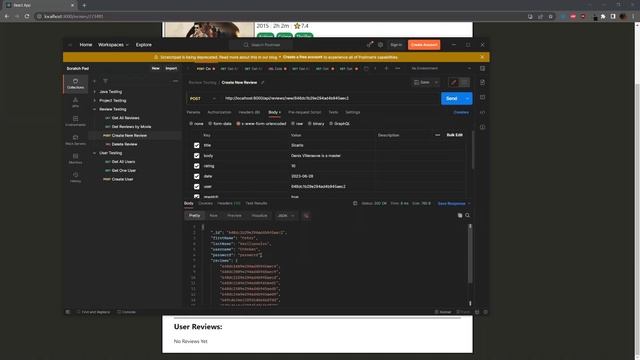The image size is (640, 360).
Task: Select the raw body type radio
Action: [x=293, y=123]
